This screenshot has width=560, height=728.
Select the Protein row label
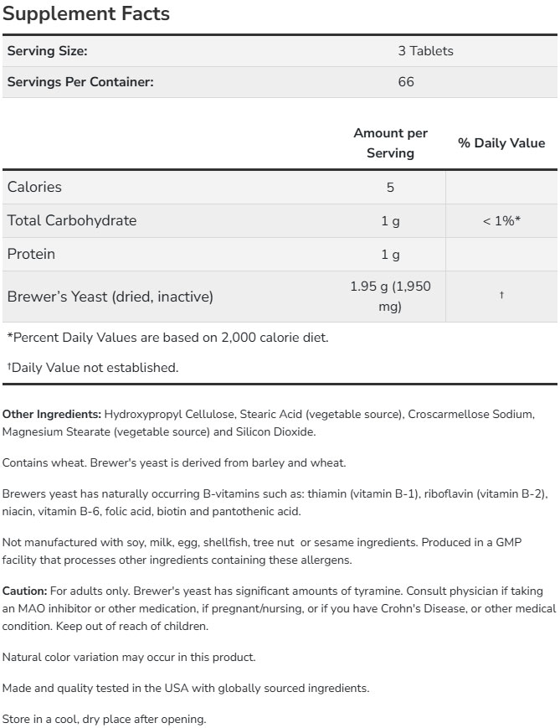pos(31,254)
